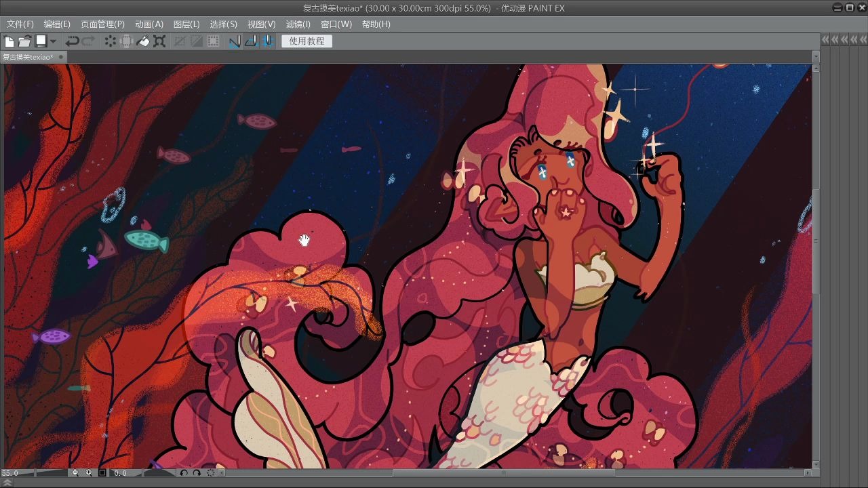Click the Clear outside selection icon
This screenshot has width=868, height=488.
click(x=127, y=41)
